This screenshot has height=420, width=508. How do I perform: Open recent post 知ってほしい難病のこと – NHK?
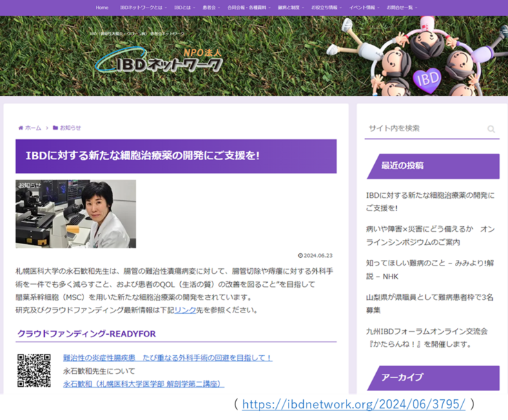coord(430,270)
